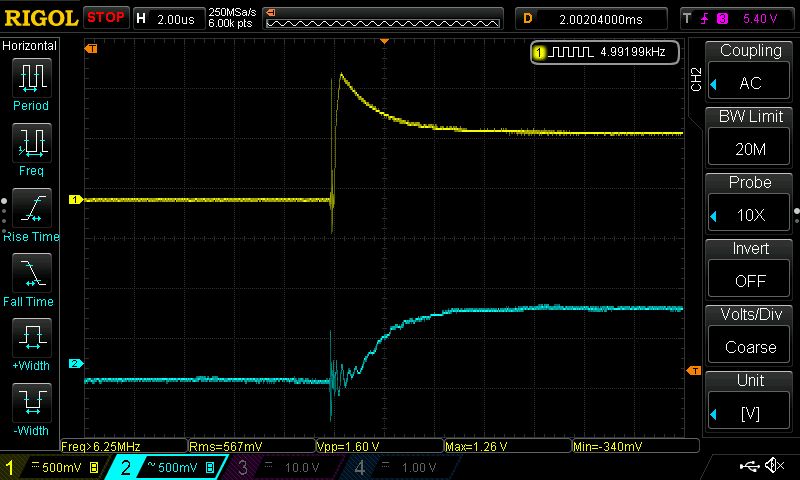Click the USB connection status icon
The height and width of the screenshot is (480, 800).
tap(749, 465)
